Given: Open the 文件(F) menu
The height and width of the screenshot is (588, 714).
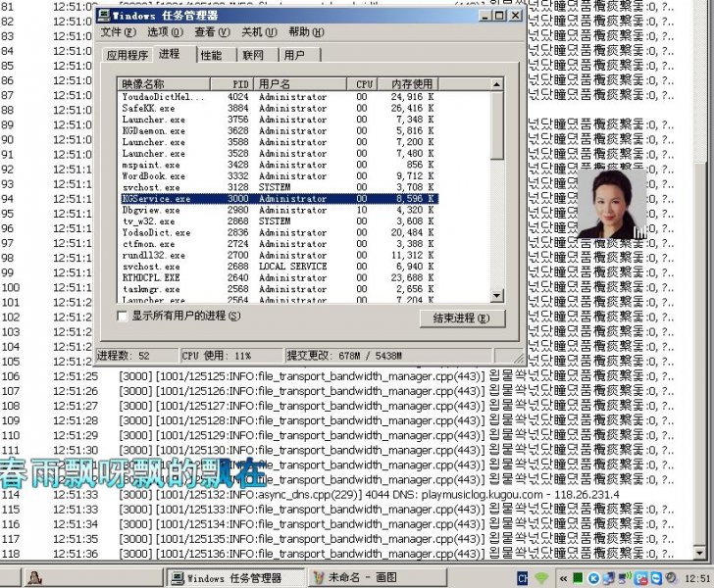Looking at the screenshot, I should click(118, 32).
